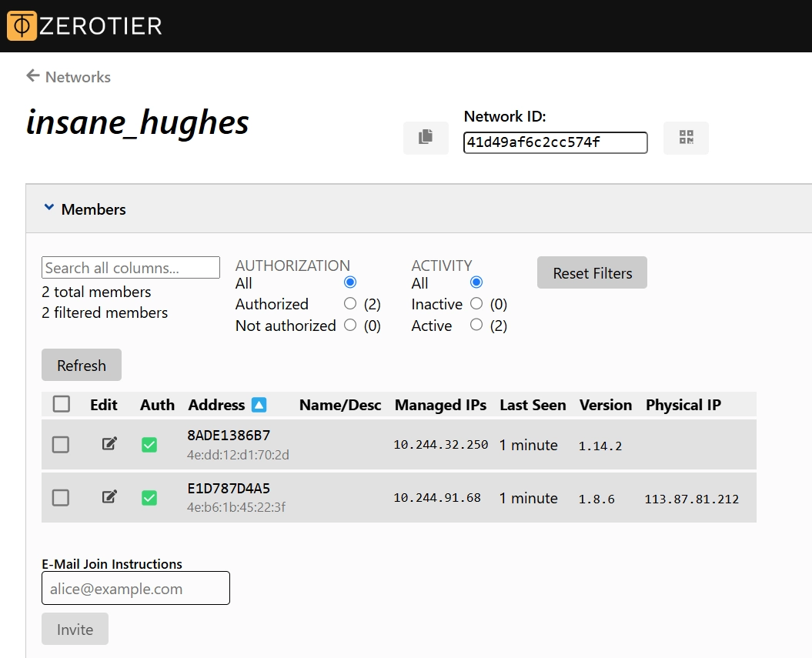Edit member E1D787D4A5
The height and width of the screenshot is (658, 812).
click(109, 497)
